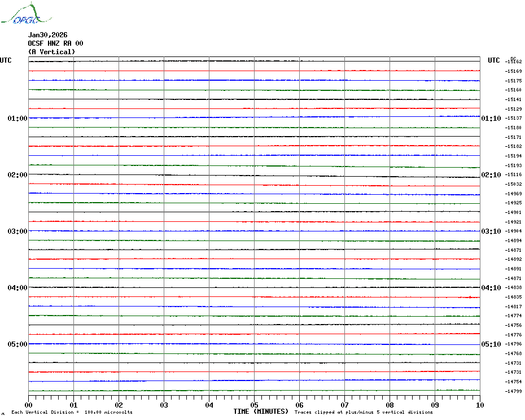Click the station label OCSF HNZ RA 00
Image resolution: width=525 pixels, height=420 pixels.
pyautogui.click(x=55, y=43)
